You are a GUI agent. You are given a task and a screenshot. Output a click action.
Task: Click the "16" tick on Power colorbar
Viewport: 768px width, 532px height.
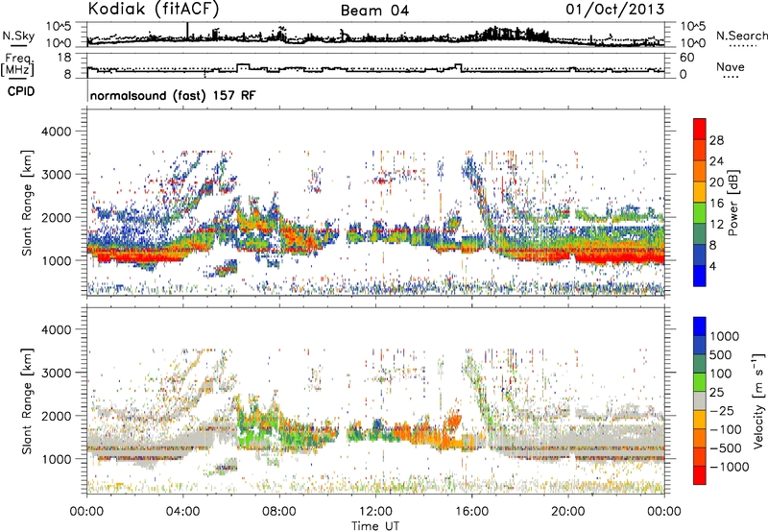point(716,204)
